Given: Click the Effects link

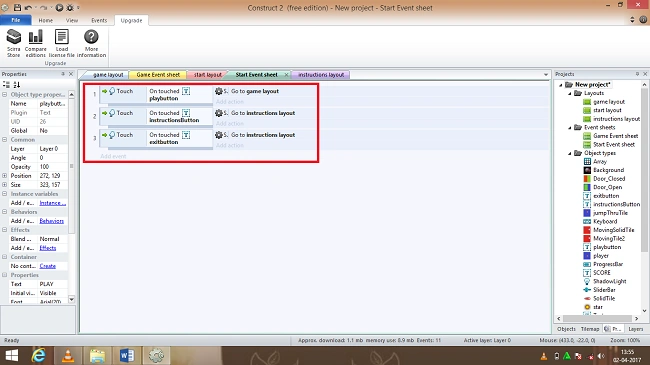Looking at the screenshot, I should point(48,248).
